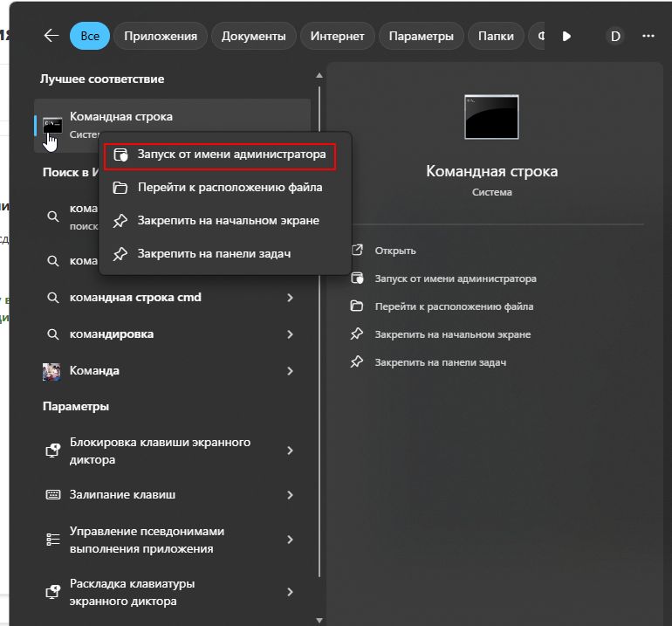Click Перейти к расположению файла in details pane
This screenshot has height=626, width=672.
tap(454, 306)
